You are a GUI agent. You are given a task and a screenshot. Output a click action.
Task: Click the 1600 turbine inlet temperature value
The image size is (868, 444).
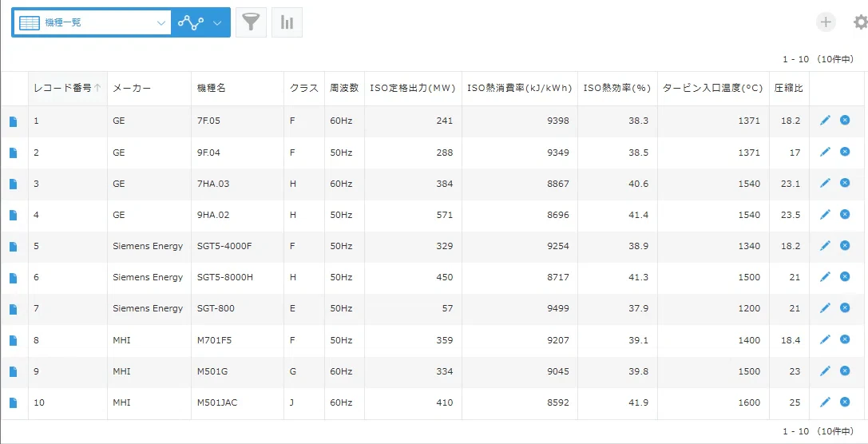749,402
